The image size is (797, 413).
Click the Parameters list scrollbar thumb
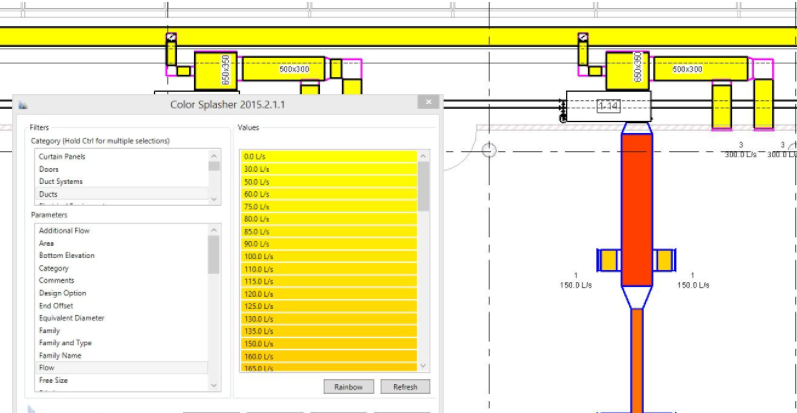[213, 255]
